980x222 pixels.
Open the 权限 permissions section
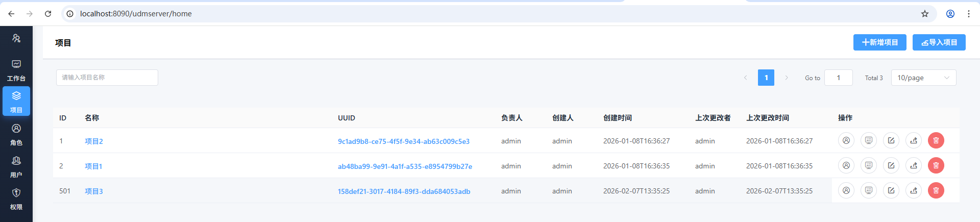point(16,199)
